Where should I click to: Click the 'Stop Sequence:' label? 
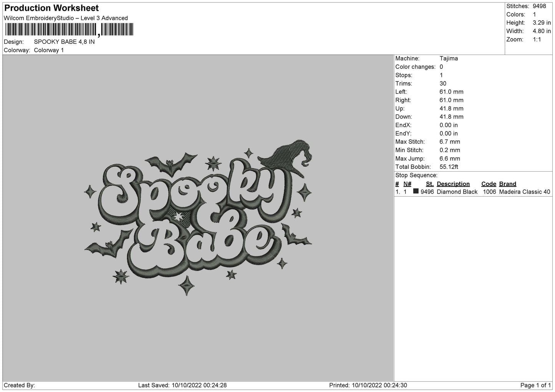pyautogui.click(x=416, y=175)
